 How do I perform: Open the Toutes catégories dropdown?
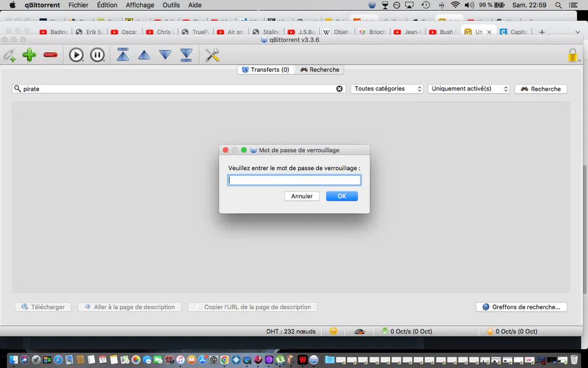coord(387,89)
